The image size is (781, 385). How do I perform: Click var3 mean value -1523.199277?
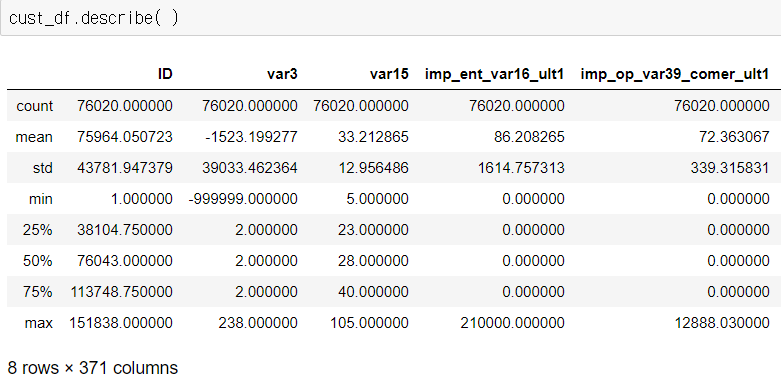click(251, 137)
